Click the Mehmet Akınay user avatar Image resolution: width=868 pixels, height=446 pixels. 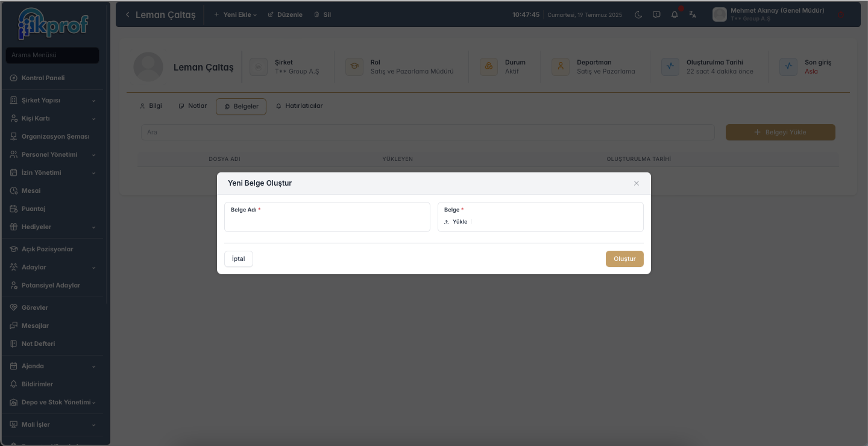tap(719, 14)
